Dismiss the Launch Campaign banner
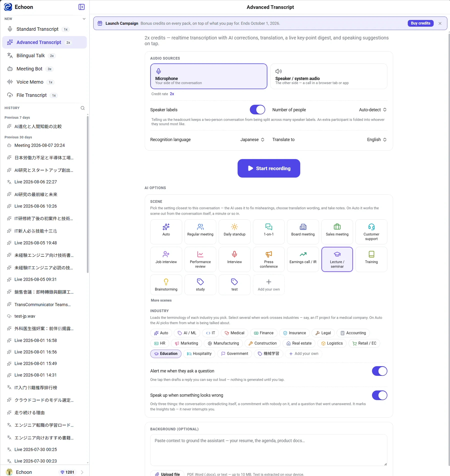450x476 pixels. pyautogui.click(x=440, y=23)
